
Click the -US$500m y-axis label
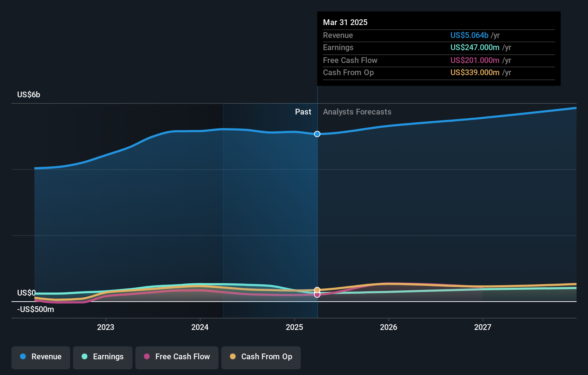pos(35,309)
